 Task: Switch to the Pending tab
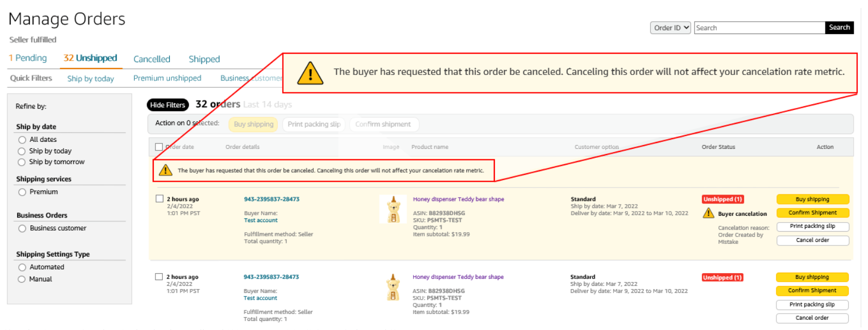tap(28, 58)
